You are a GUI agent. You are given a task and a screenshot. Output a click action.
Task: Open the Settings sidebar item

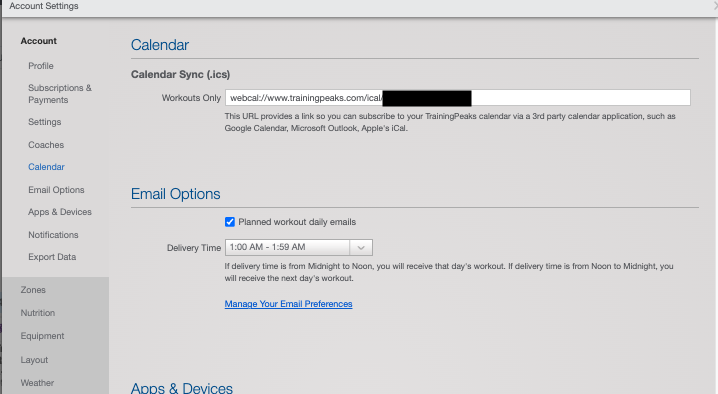click(44, 122)
